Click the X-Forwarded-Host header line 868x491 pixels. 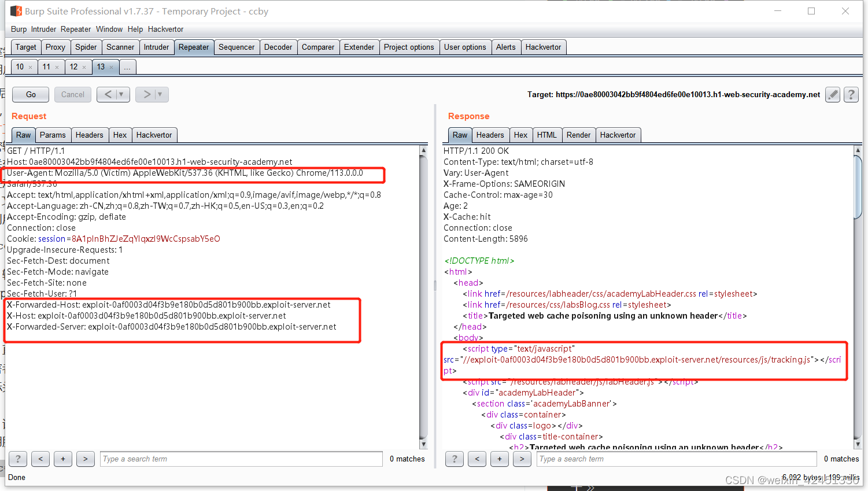tap(169, 305)
